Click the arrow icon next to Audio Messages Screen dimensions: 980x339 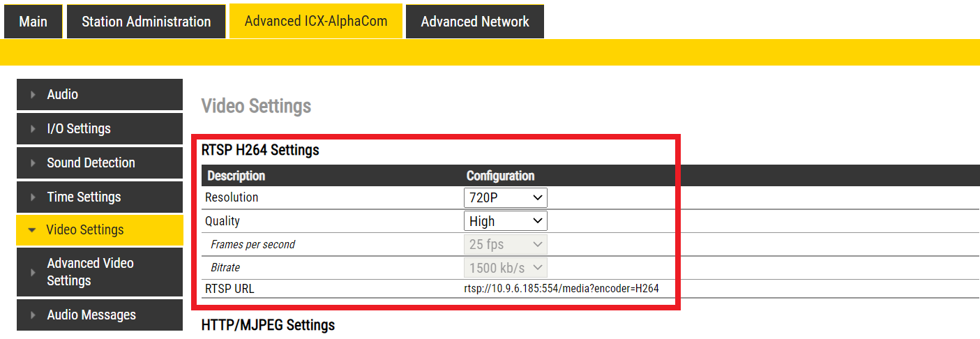33,315
